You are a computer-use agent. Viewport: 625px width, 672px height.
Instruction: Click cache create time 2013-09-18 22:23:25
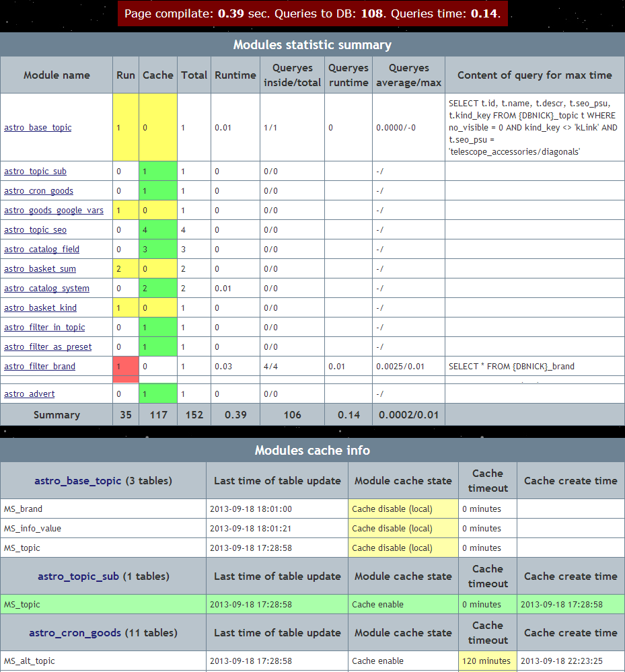point(562,661)
